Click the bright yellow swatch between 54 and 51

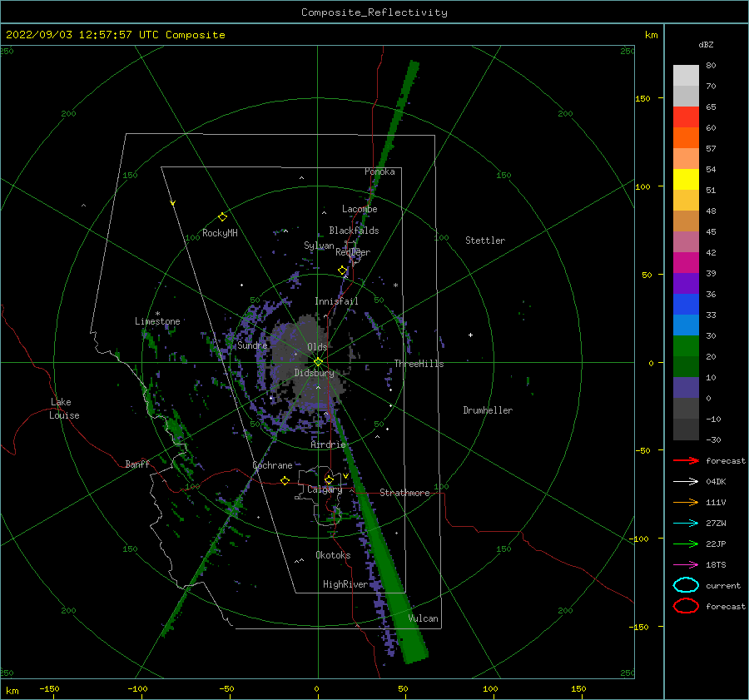(x=686, y=180)
